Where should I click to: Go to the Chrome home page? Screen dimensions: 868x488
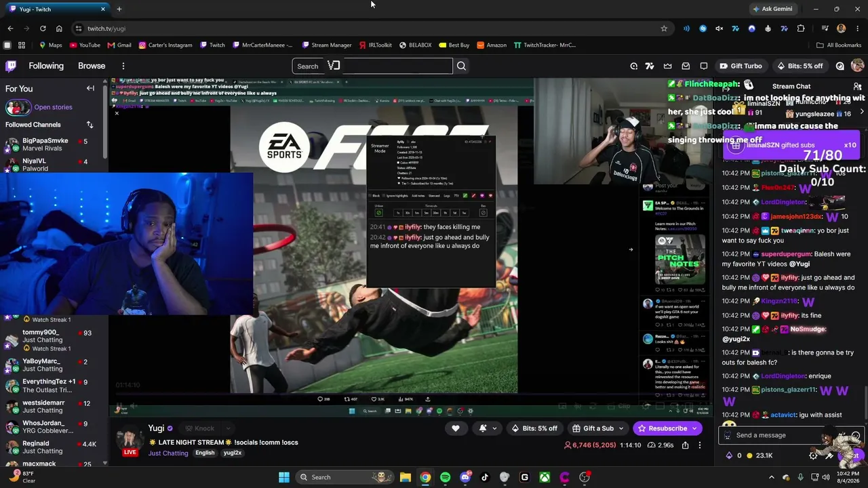(x=59, y=28)
